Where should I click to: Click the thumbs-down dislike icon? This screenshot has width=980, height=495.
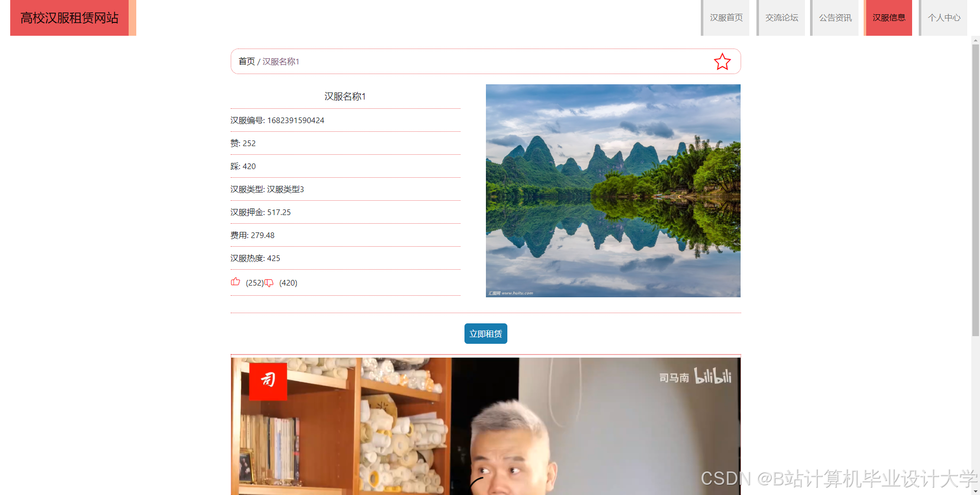point(269,282)
